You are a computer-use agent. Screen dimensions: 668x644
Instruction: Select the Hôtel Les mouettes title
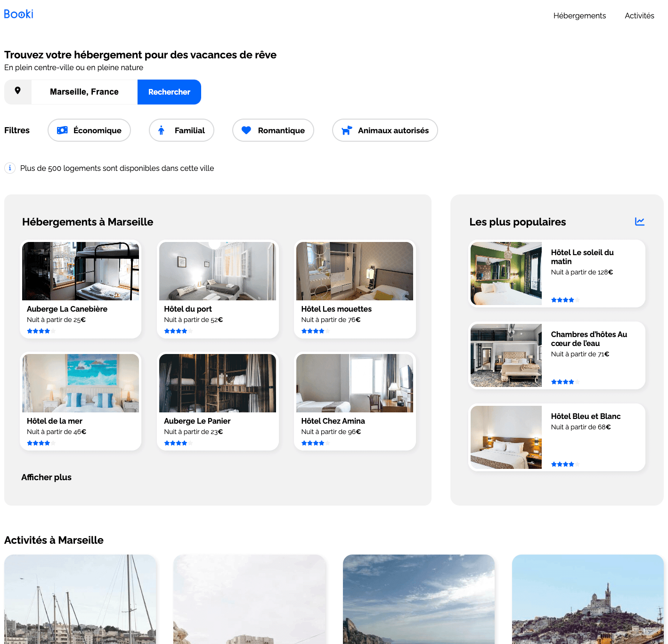(x=336, y=309)
